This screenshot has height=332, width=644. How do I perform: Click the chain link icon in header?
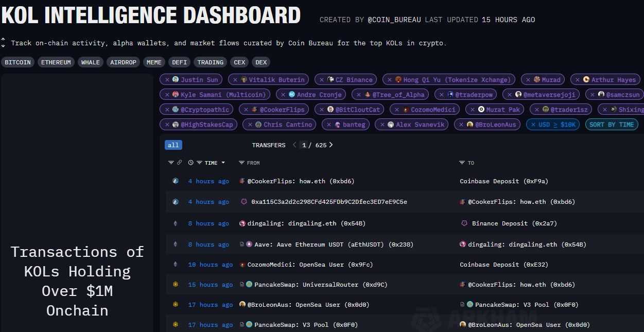point(179,163)
